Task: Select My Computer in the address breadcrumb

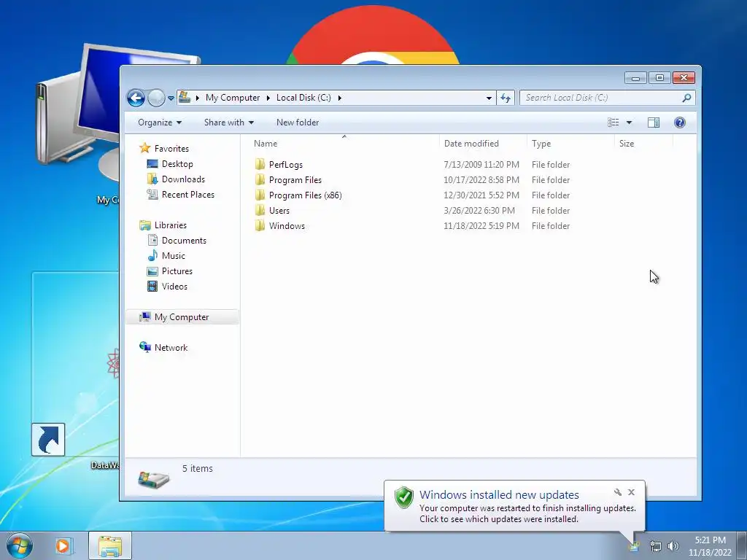Action: [x=233, y=98]
